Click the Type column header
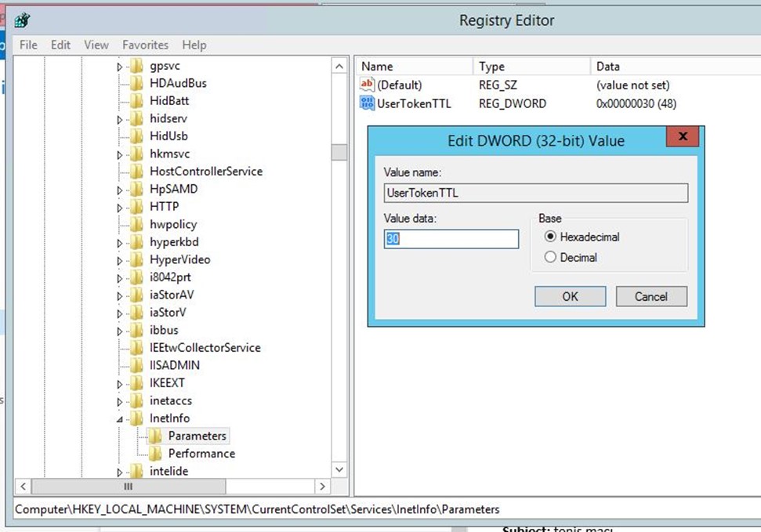The height and width of the screenshot is (532, 761). pyautogui.click(x=532, y=67)
